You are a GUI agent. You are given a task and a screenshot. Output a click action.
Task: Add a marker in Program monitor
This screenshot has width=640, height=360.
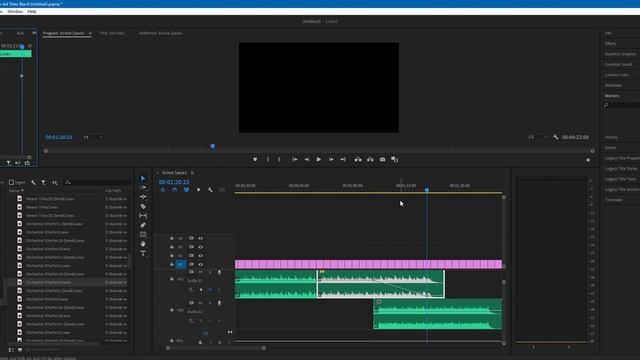pyautogui.click(x=255, y=160)
